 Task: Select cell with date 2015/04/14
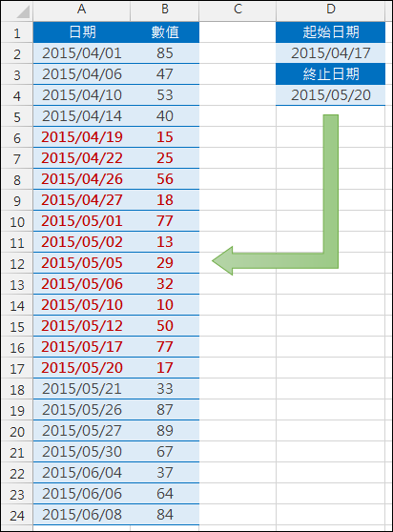[81, 116]
